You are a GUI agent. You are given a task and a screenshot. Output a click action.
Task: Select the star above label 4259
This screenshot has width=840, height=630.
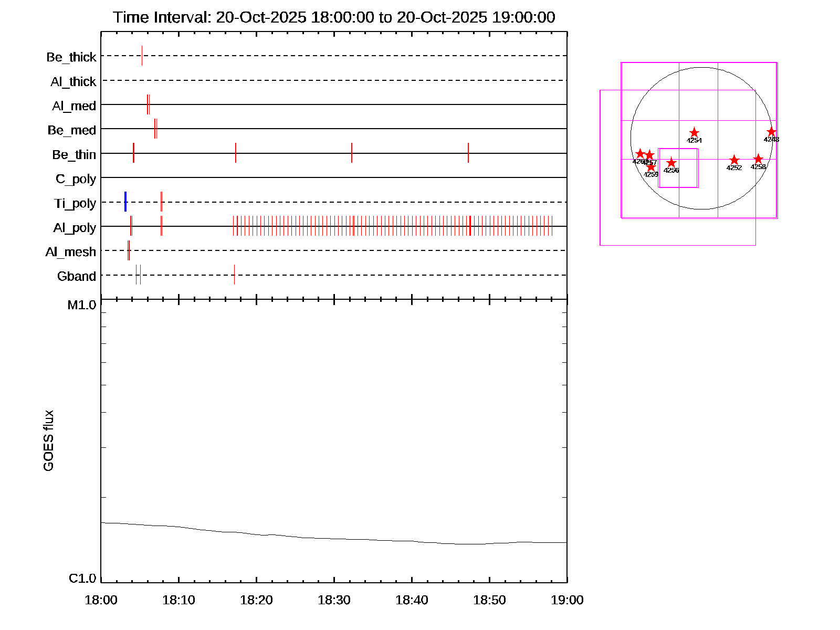[651, 167]
